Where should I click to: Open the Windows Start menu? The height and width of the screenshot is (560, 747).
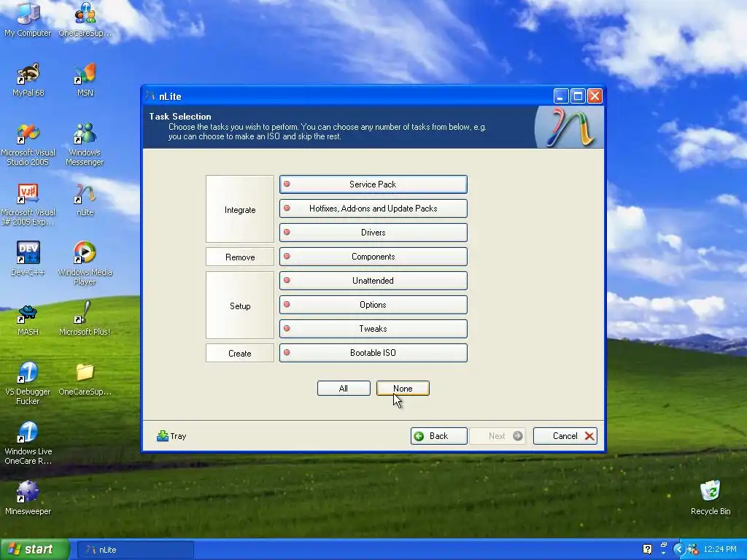[x=35, y=550]
